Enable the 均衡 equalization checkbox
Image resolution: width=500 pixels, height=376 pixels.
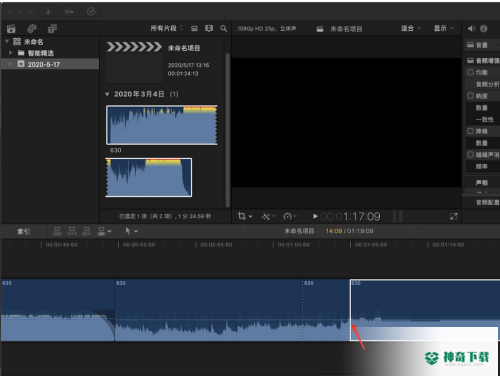click(x=470, y=72)
